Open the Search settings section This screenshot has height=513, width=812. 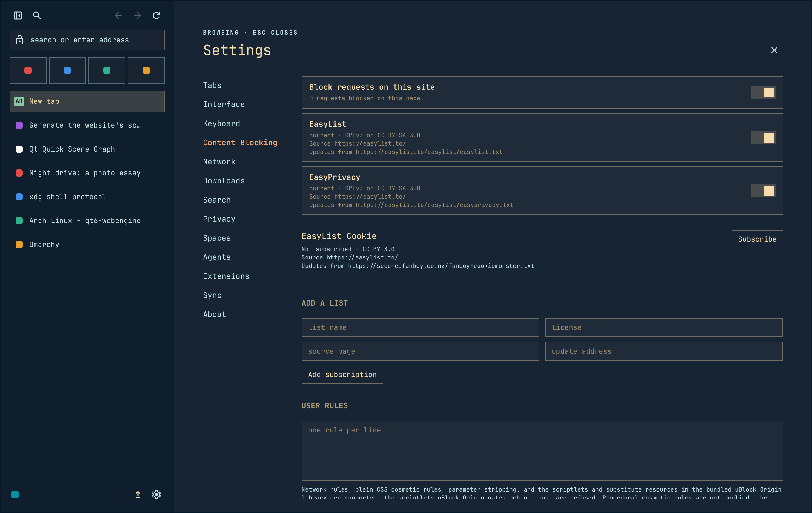click(x=217, y=200)
